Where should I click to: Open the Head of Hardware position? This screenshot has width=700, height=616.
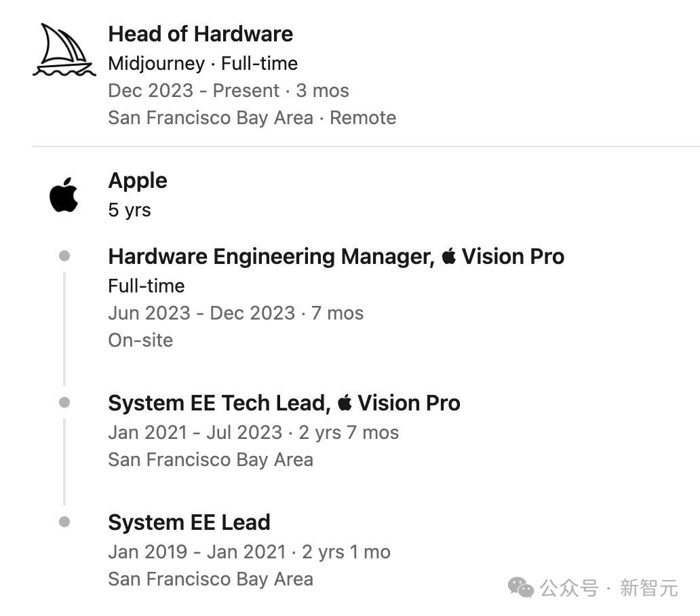coord(201,34)
